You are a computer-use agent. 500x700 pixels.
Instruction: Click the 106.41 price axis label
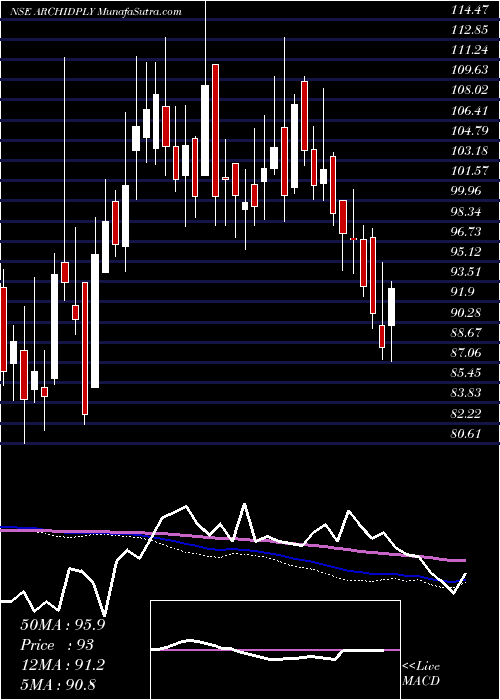click(468, 111)
